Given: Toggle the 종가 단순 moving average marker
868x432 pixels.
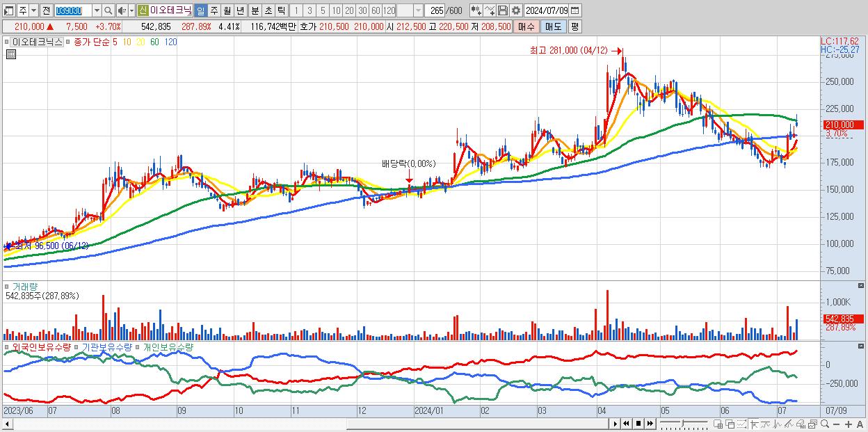Looking at the screenshot, I should click(68, 42).
